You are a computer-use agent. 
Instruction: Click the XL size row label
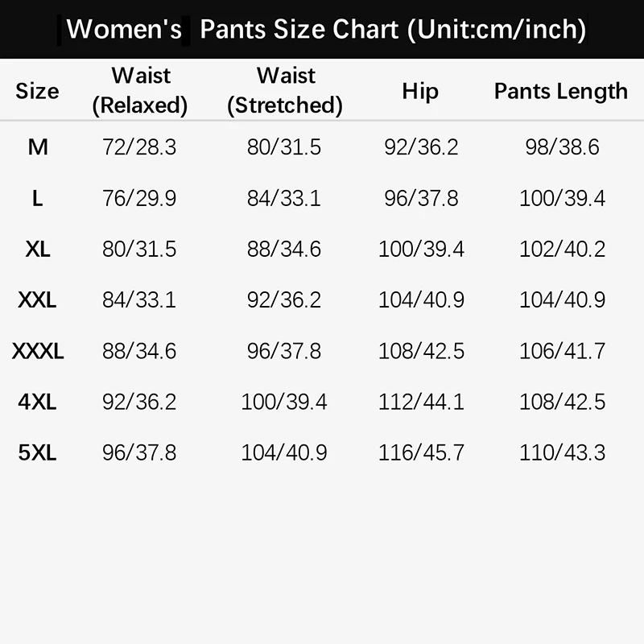coord(38,249)
